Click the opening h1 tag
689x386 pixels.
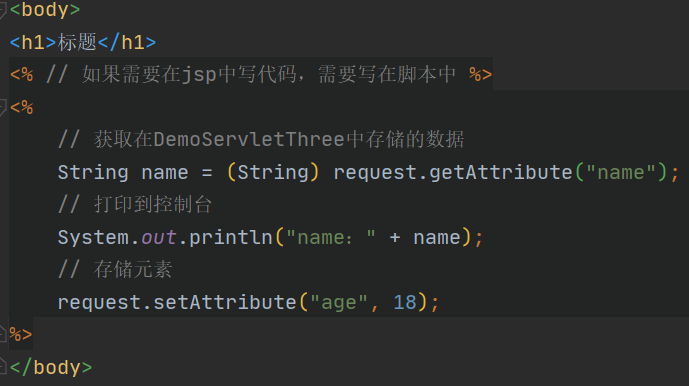33,43
